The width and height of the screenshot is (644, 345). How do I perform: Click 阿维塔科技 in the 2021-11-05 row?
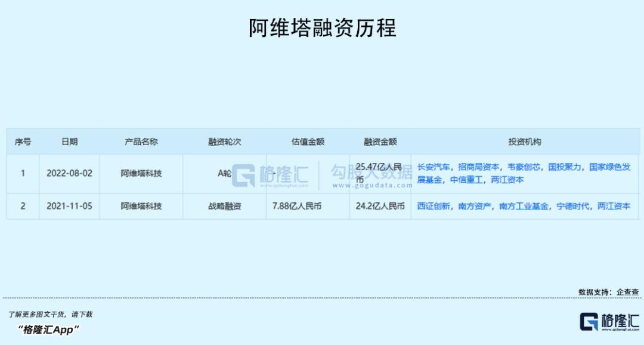tap(141, 206)
